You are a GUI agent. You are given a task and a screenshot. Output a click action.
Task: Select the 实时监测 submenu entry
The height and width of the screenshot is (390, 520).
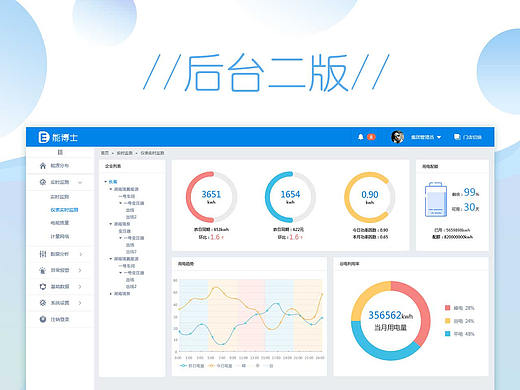(x=60, y=197)
